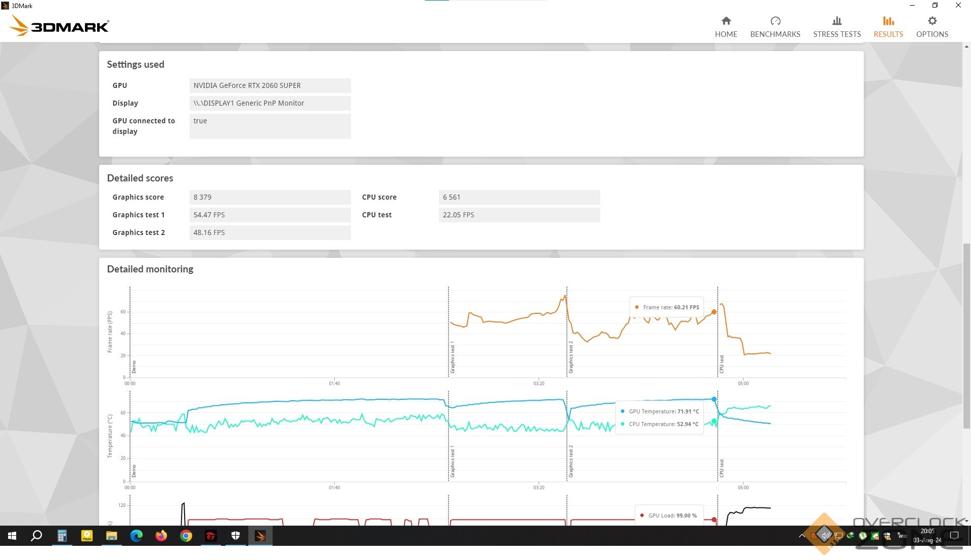
Task: Open Garena app in taskbar
Action: (210, 536)
